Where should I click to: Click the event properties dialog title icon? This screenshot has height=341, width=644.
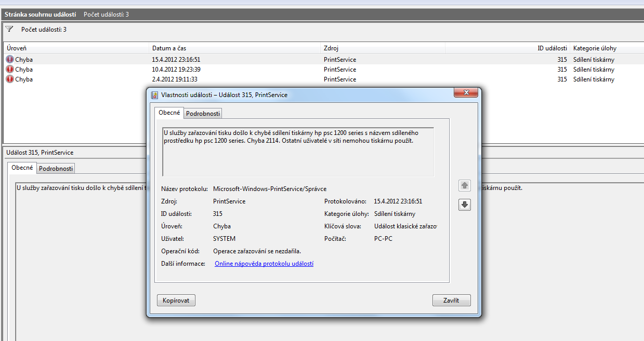click(155, 95)
